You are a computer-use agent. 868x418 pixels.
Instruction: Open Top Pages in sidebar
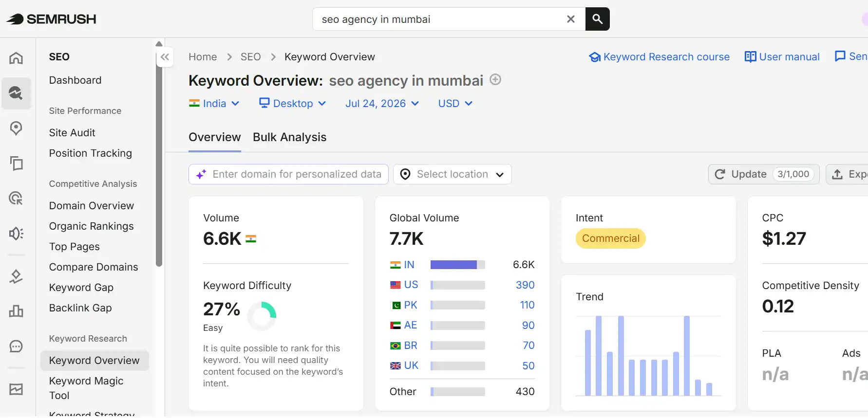point(75,247)
